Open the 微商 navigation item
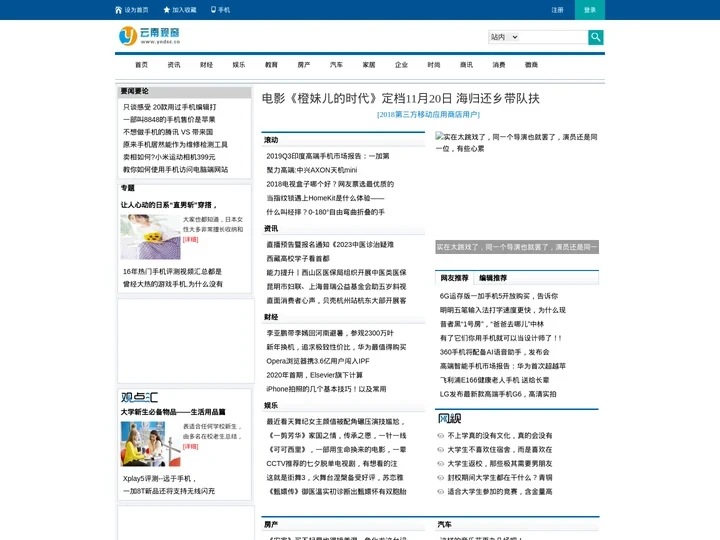The image size is (720, 540). [531, 65]
